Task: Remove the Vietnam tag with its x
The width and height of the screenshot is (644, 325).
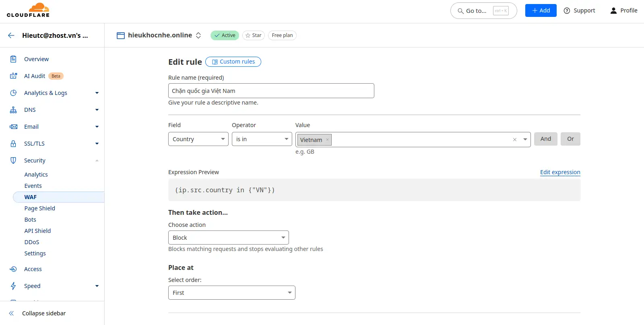Action: [x=327, y=140]
